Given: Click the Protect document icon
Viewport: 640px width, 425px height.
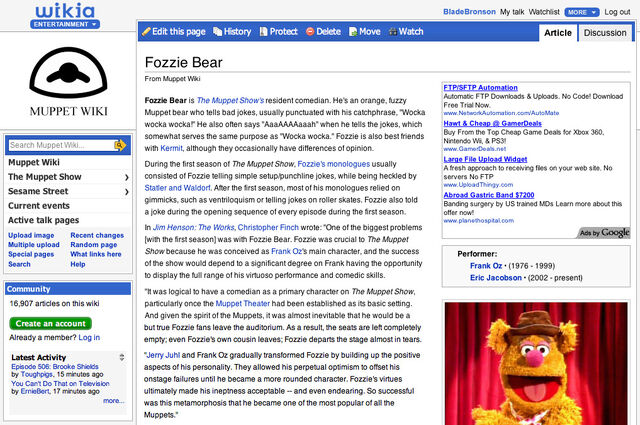Looking at the screenshot, I should (264, 31).
